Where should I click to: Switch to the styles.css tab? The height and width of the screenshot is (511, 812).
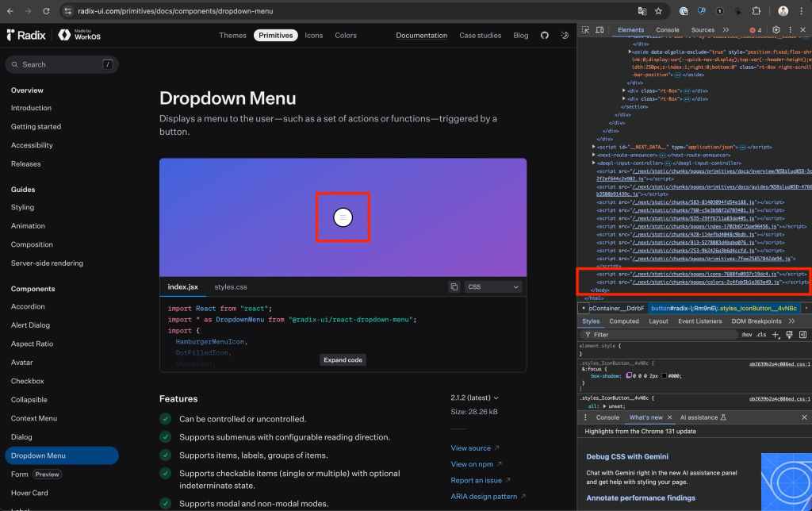pos(230,286)
